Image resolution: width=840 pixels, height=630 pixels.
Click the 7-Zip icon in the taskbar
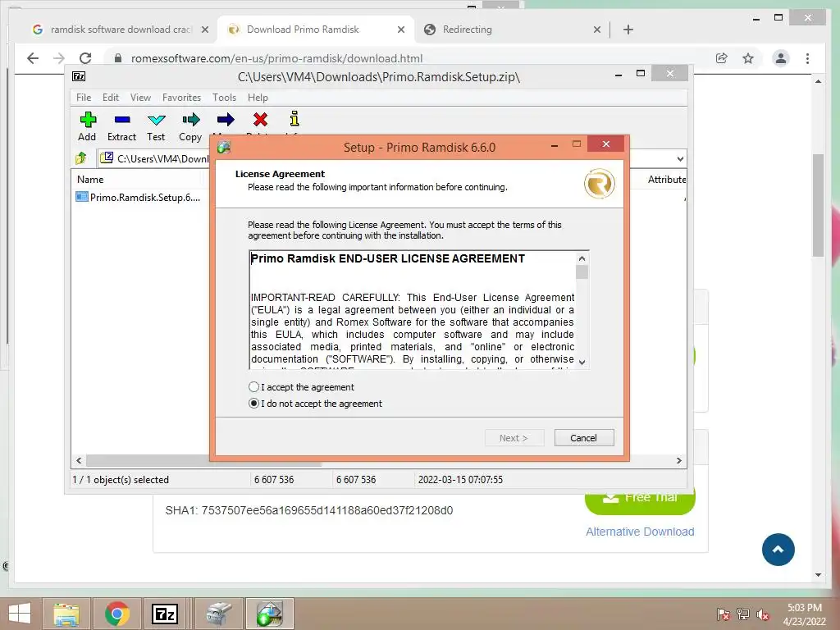coord(166,614)
